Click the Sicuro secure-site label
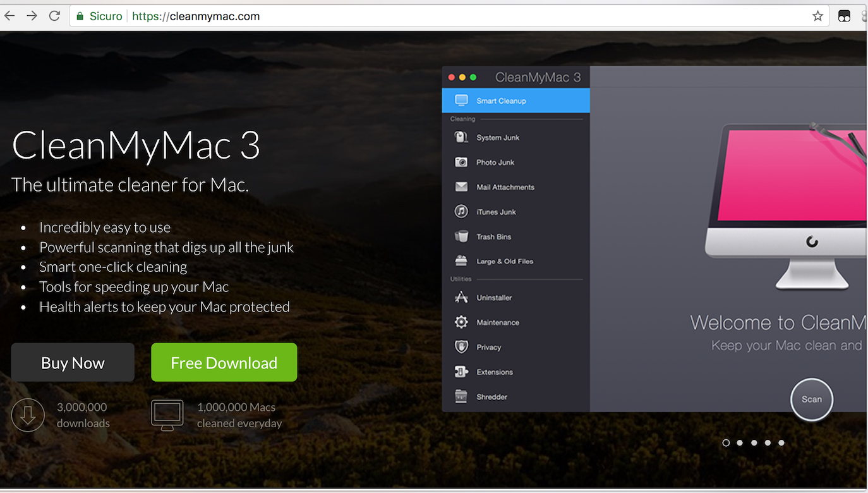 (x=105, y=16)
